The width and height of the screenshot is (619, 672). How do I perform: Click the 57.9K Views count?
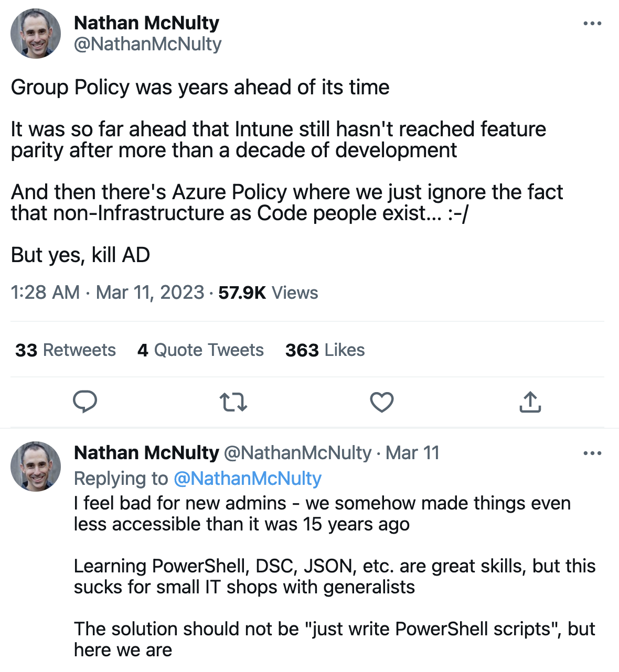pos(268,292)
